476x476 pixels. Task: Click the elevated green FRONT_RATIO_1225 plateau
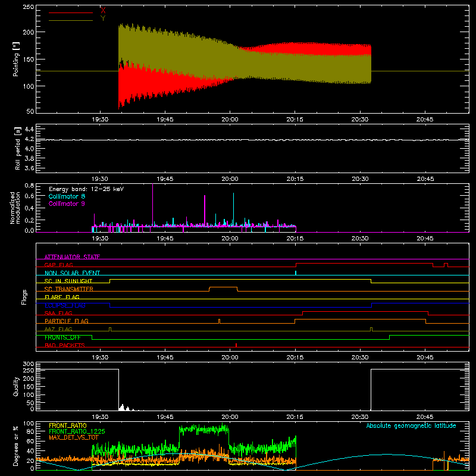pyautogui.click(x=203, y=429)
